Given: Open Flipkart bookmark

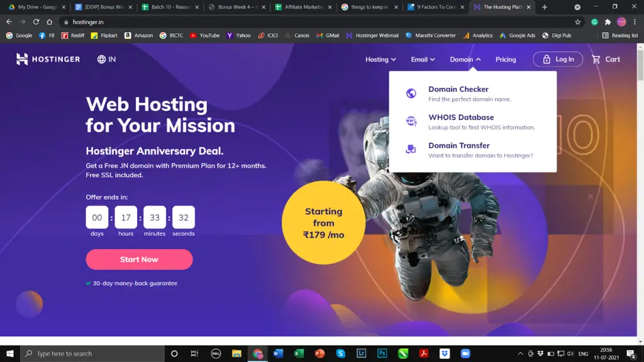Looking at the screenshot, I should 104,35.
